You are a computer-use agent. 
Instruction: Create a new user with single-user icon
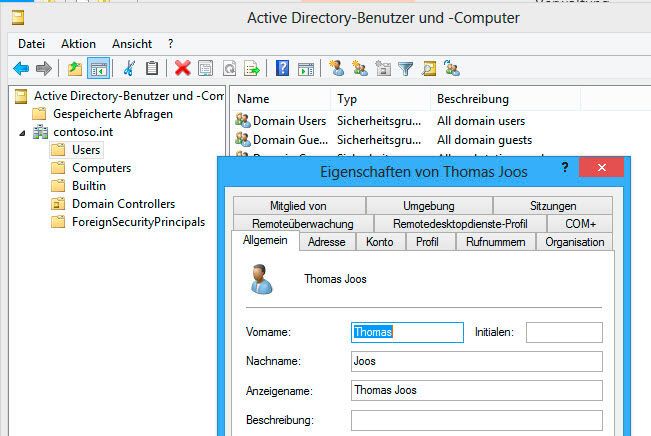point(336,68)
